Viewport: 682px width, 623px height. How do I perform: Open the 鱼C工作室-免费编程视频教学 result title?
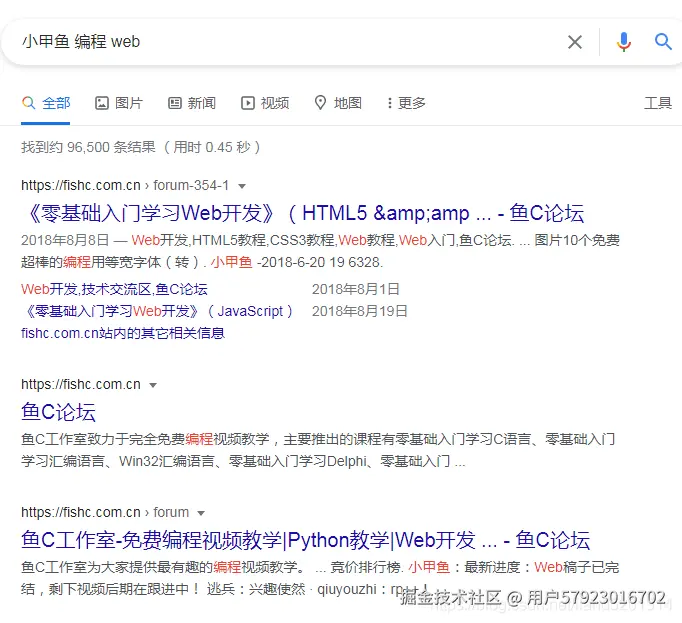pyautogui.click(x=305, y=540)
